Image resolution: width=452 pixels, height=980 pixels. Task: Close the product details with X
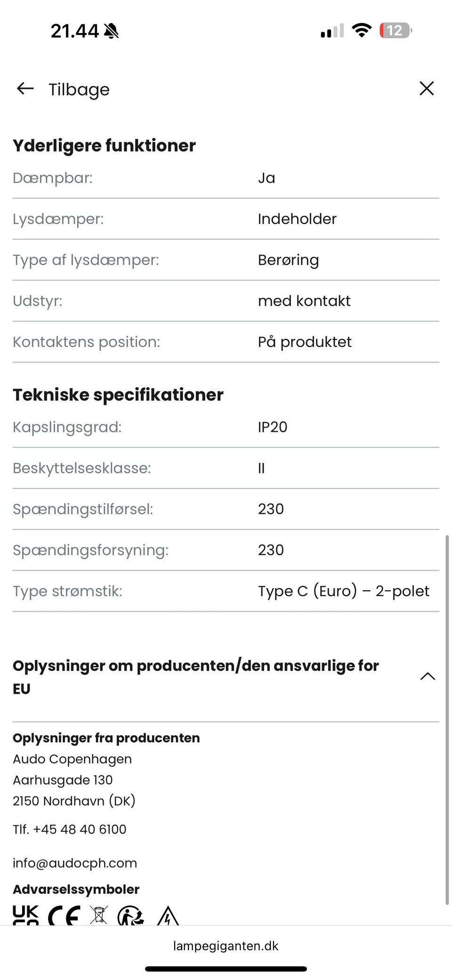pos(427,89)
